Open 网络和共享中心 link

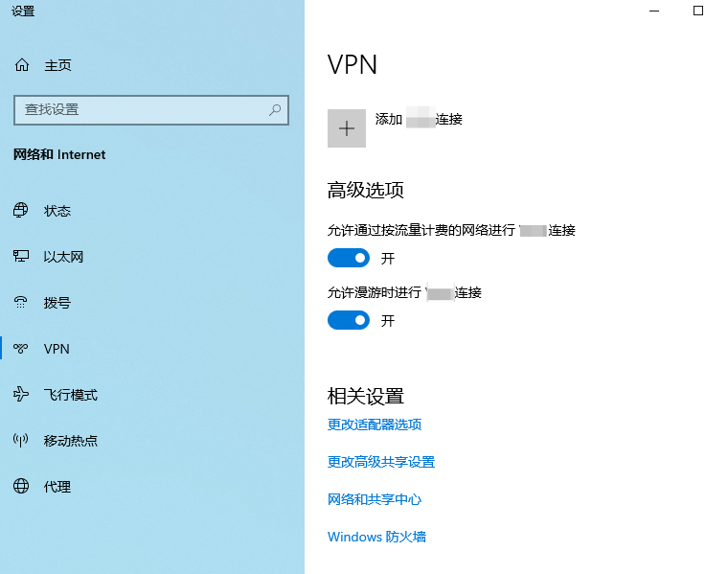[x=375, y=499]
